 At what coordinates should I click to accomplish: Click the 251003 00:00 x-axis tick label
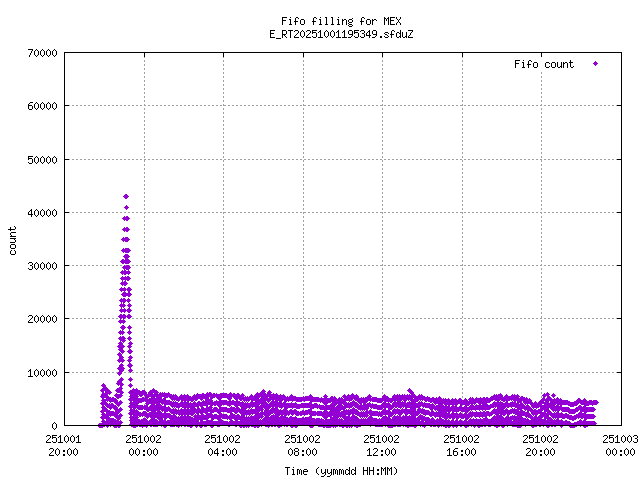(620, 444)
